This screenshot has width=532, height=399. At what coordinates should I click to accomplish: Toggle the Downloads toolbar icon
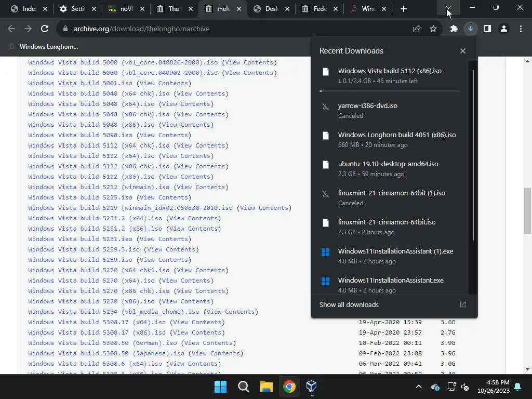click(x=471, y=29)
